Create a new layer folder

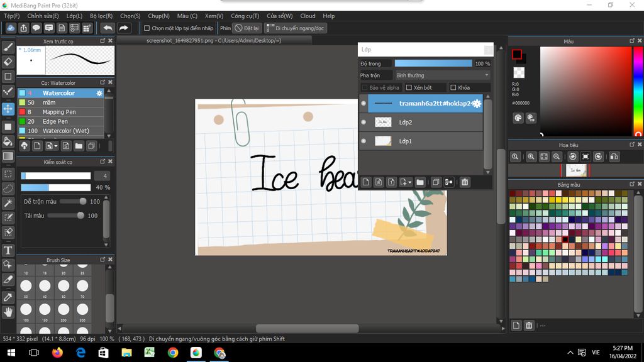pos(419,182)
